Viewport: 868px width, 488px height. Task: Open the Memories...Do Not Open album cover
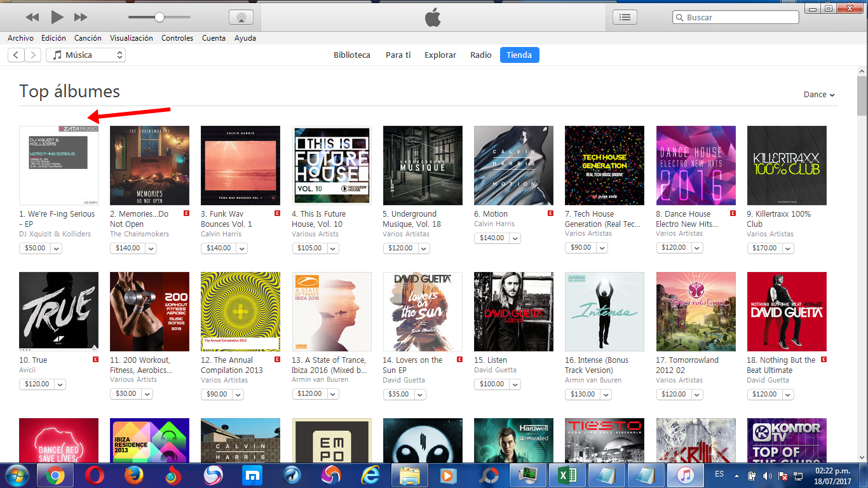pyautogui.click(x=149, y=165)
